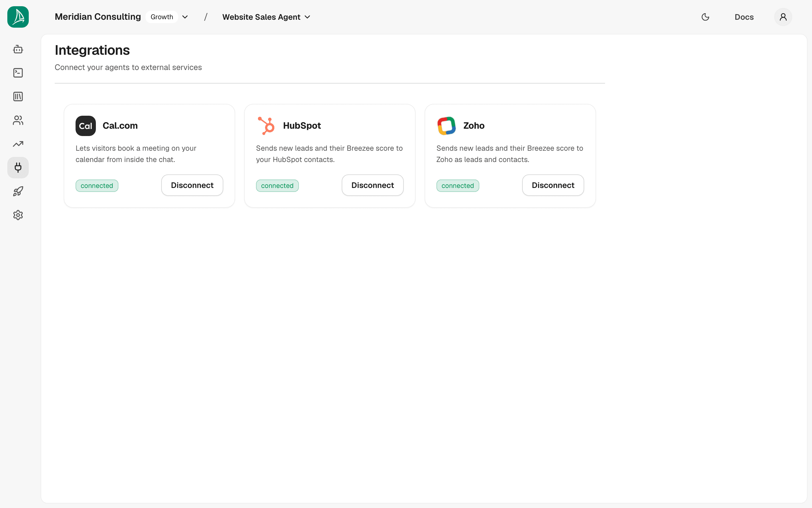The width and height of the screenshot is (812, 508).
Task: Click the HubSpot card title
Action: pyautogui.click(x=302, y=126)
